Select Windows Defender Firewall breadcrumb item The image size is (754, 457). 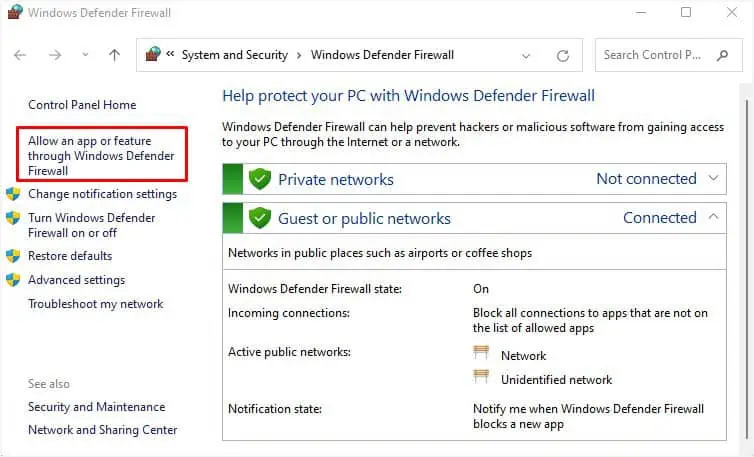tap(382, 56)
